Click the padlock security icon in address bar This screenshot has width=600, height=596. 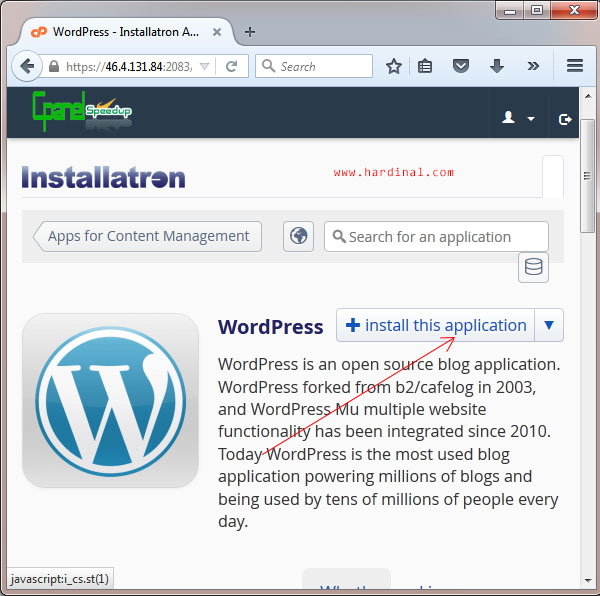[54, 67]
